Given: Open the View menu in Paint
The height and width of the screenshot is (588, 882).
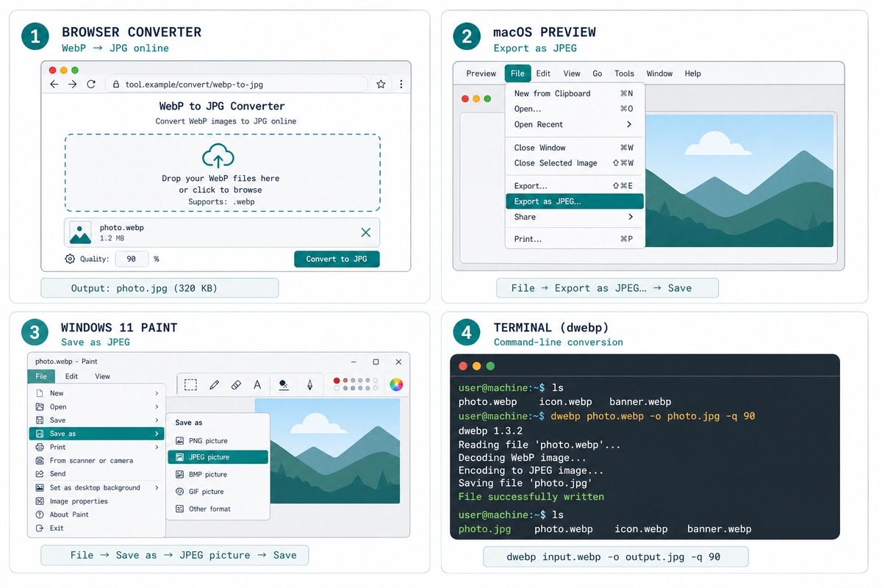Looking at the screenshot, I should (x=102, y=376).
